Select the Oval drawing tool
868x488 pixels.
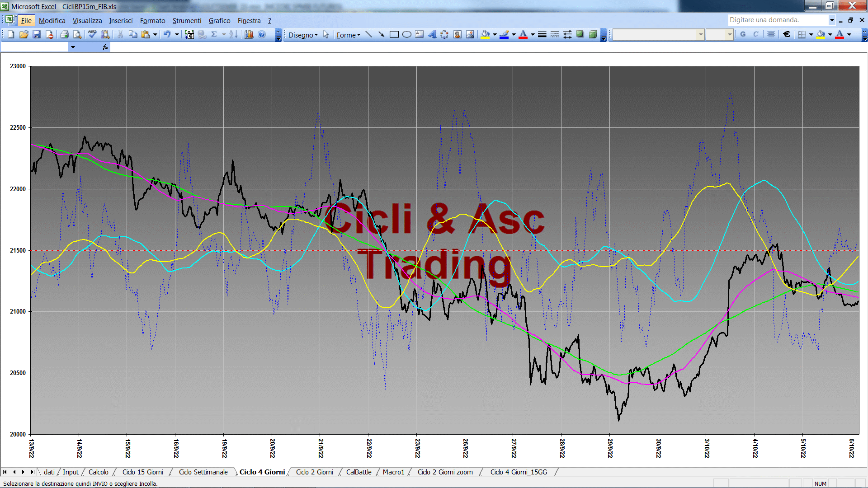click(407, 34)
